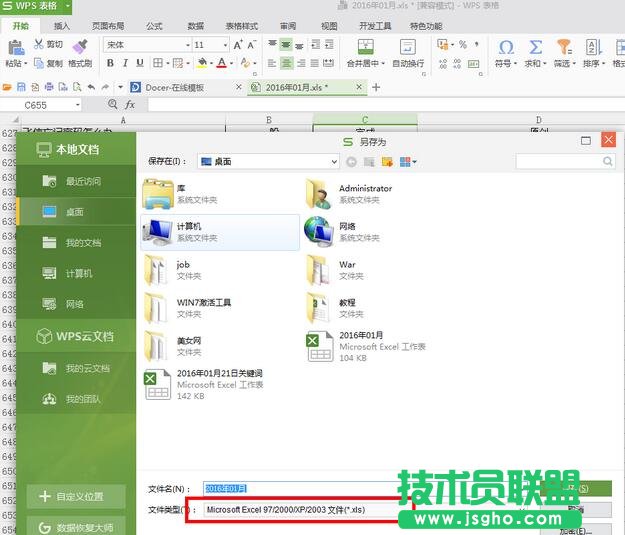Decrease font size with A- icon
625x535 pixels.
[x=252, y=45]
